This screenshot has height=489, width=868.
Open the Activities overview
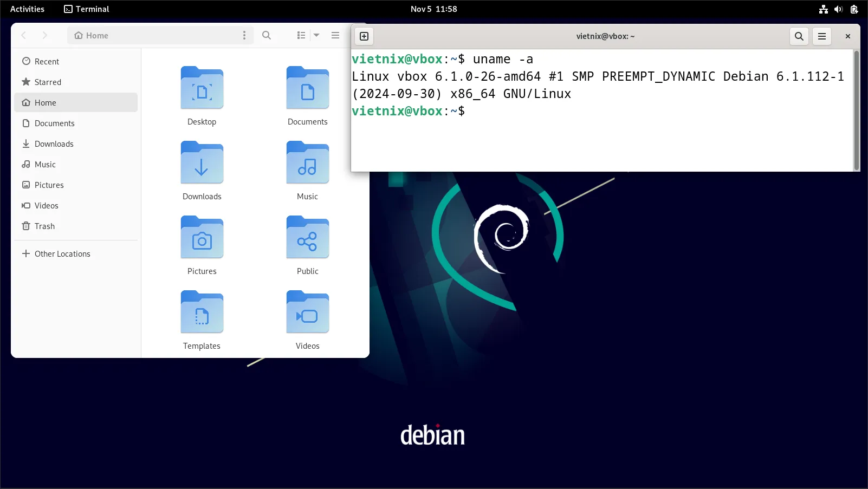point(27,9)
